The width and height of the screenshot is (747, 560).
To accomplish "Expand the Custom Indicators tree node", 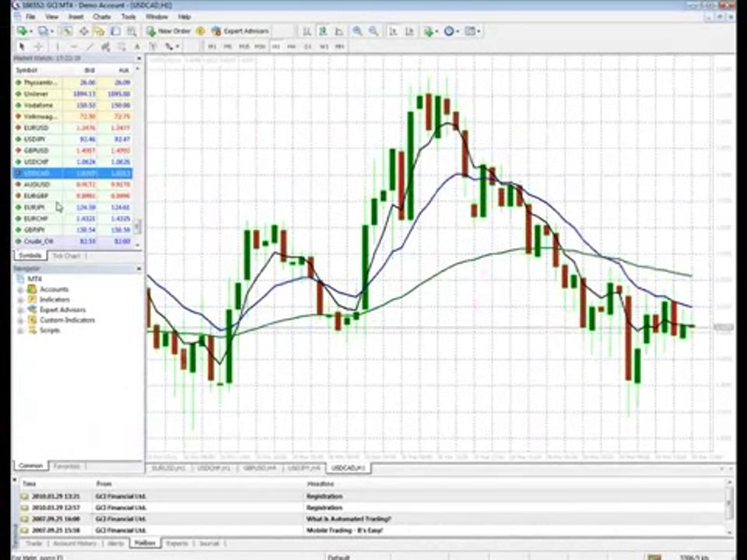I will coord(20,320).
